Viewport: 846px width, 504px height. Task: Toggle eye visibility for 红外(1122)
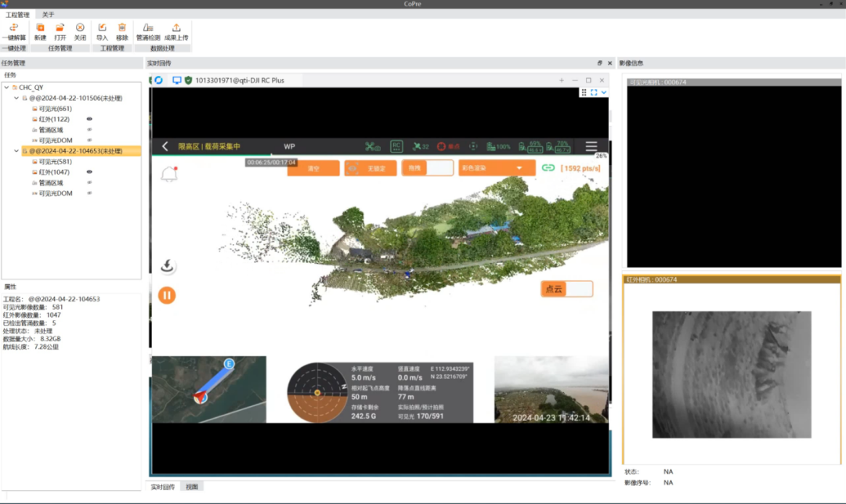click(89, 119)
